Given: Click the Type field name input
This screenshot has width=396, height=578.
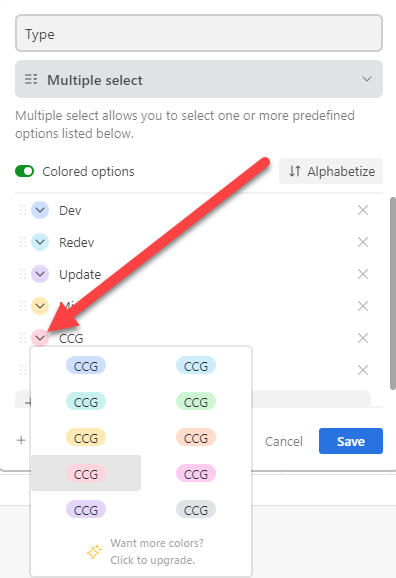Looking at the screenshot, I should click(x=199, y=33).
